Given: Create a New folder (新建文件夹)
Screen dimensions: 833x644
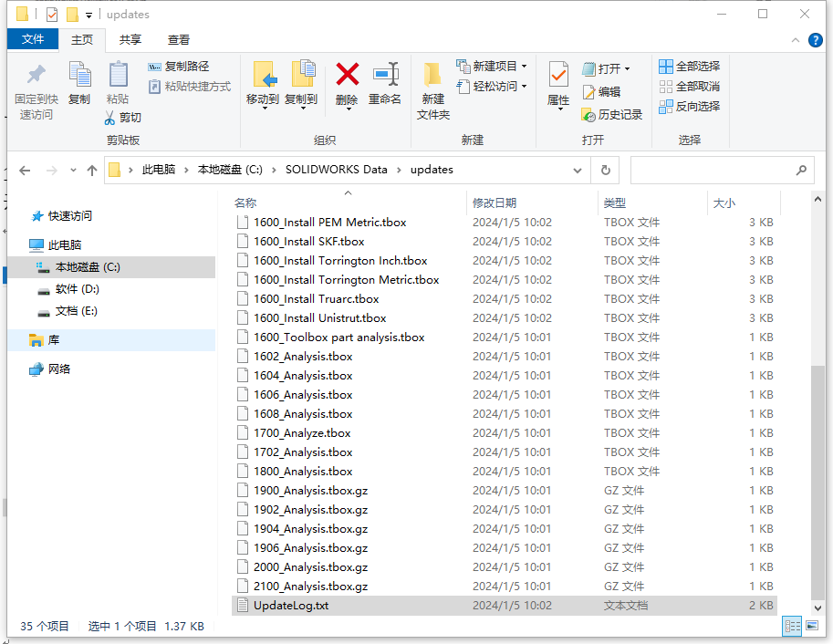Looking at the screenshot, I should click(x=433, y=91).
